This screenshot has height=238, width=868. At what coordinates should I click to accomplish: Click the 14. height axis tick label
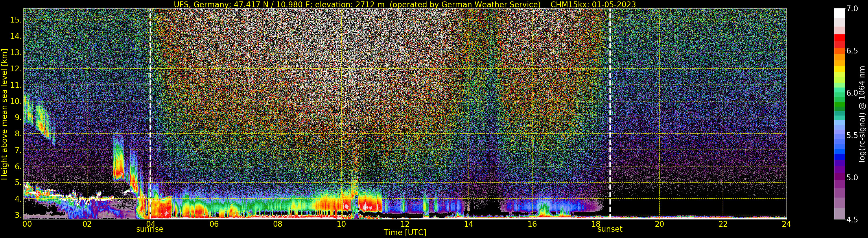coord(16,36)
